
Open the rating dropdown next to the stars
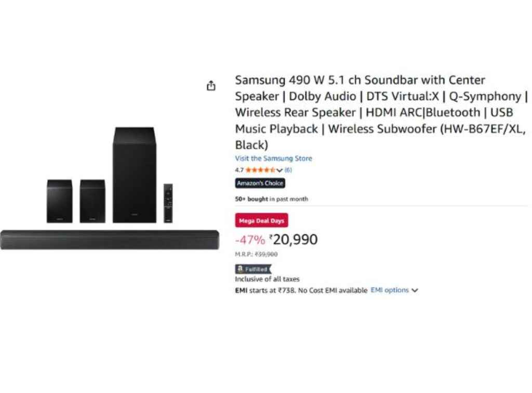[280, 170]
